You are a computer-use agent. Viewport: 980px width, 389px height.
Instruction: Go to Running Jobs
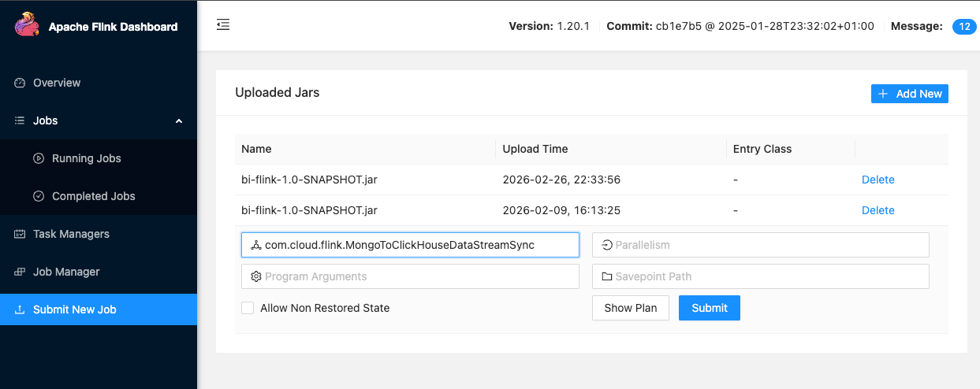(99, 158)
